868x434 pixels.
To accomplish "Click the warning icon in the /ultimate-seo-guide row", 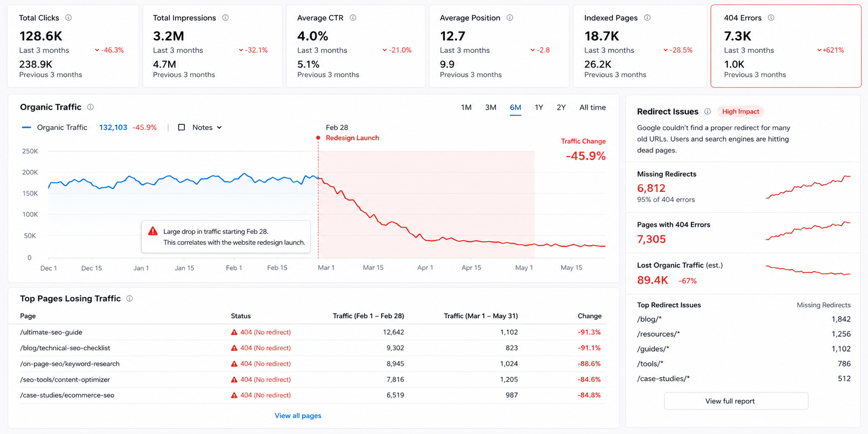I will pyautogui.click(x=234, y=332).
